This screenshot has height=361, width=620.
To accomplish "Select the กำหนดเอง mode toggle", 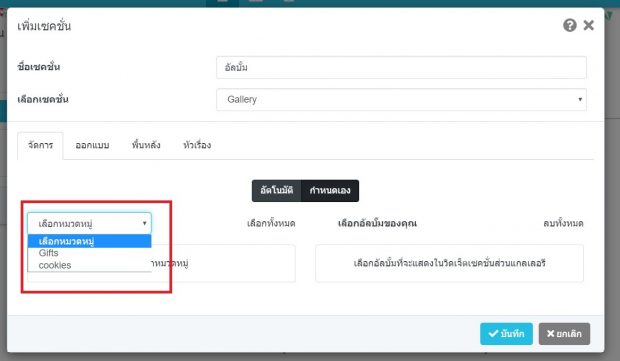I will [330, 191].
